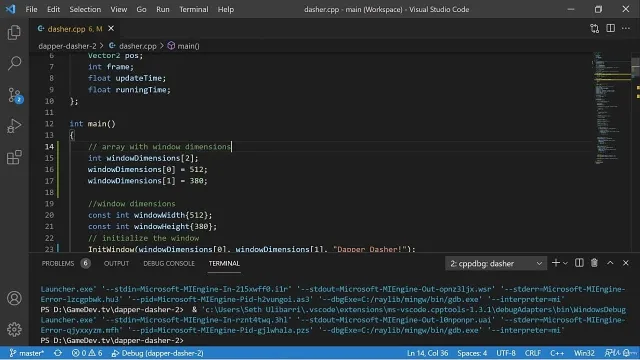Open the Edit menu

[53, 9]
